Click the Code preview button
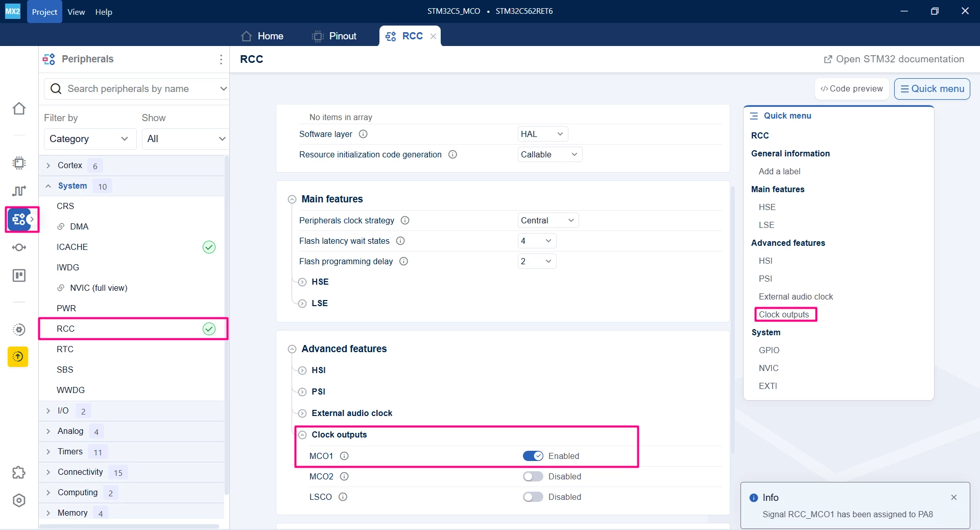The height and width of the screenshot is (530, 980). tap(852, 88)
